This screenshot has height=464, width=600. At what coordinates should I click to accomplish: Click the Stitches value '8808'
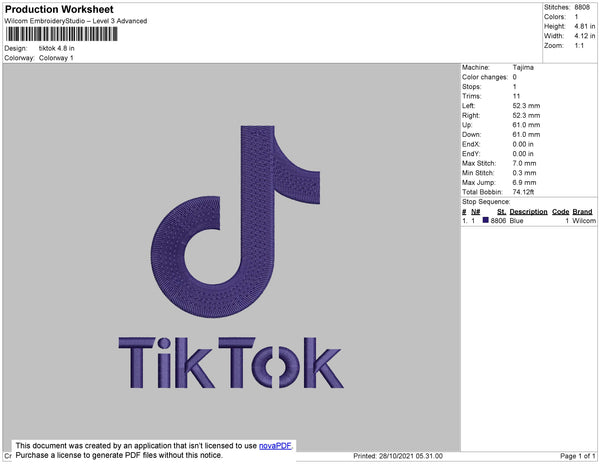[x=582, y=7]
